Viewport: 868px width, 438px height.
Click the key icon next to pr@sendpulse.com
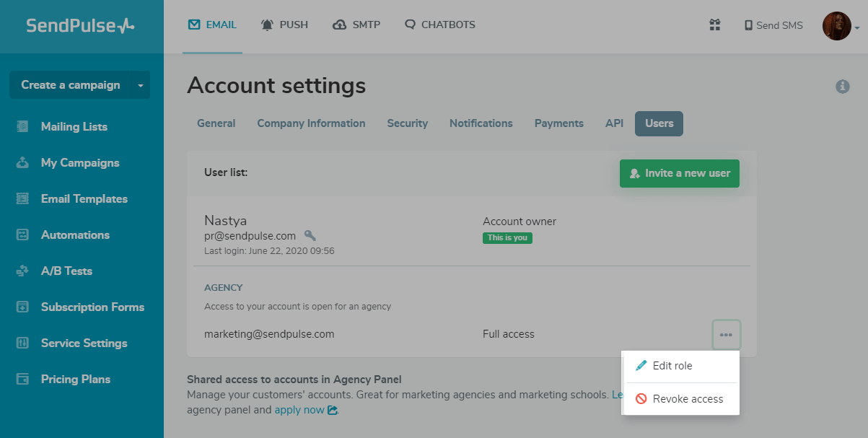(x=310, y=235)
